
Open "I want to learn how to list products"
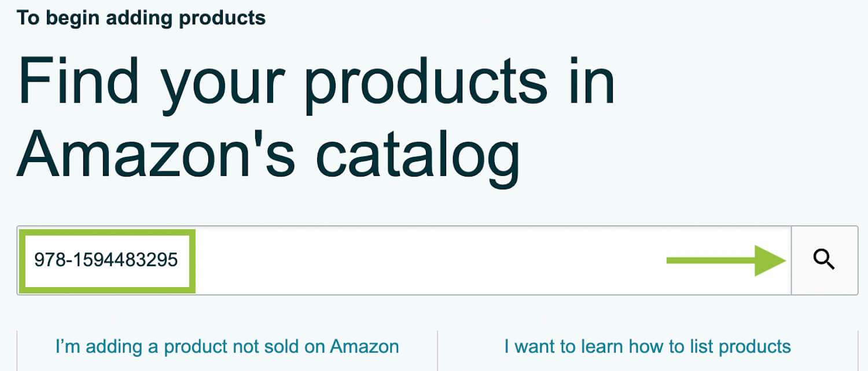648,347
